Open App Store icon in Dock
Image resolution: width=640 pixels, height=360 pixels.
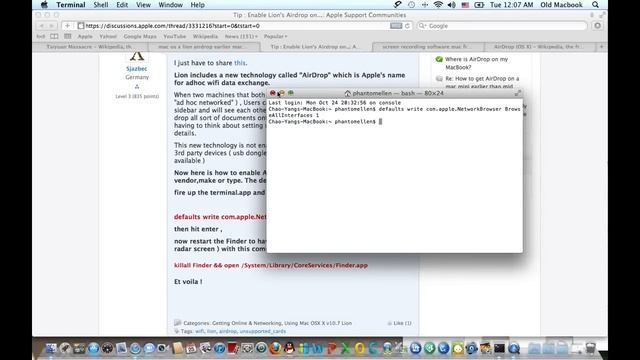point(93,348)
